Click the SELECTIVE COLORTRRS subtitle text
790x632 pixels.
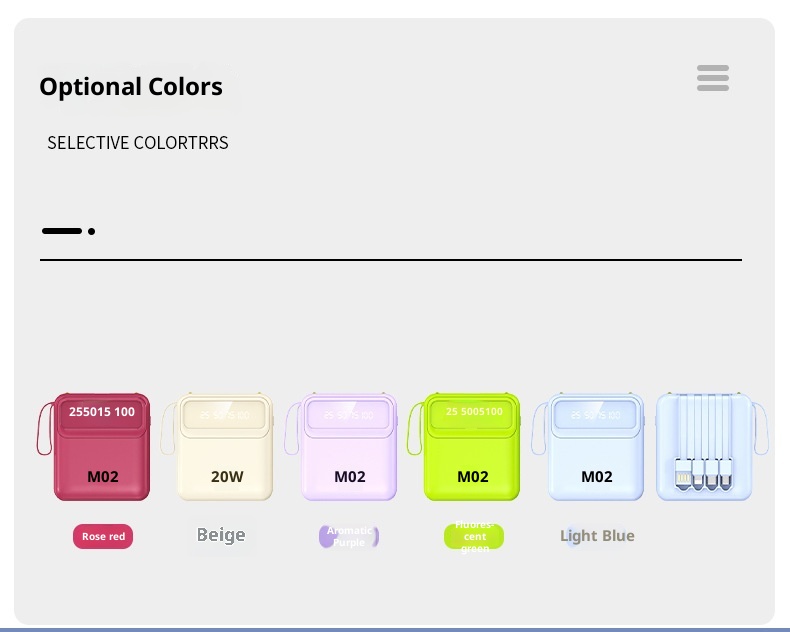coord(138,143)
